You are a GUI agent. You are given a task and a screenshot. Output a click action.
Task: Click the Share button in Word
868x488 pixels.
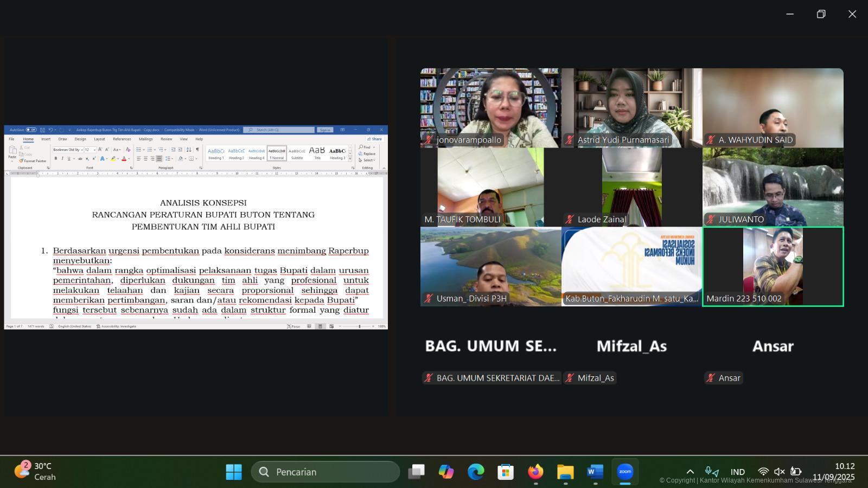click(x=374, y=139)
